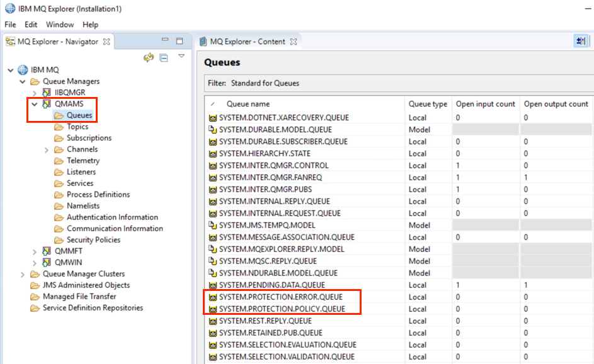
Task: Minimize the Navigator panel
Action: [165, 40]
